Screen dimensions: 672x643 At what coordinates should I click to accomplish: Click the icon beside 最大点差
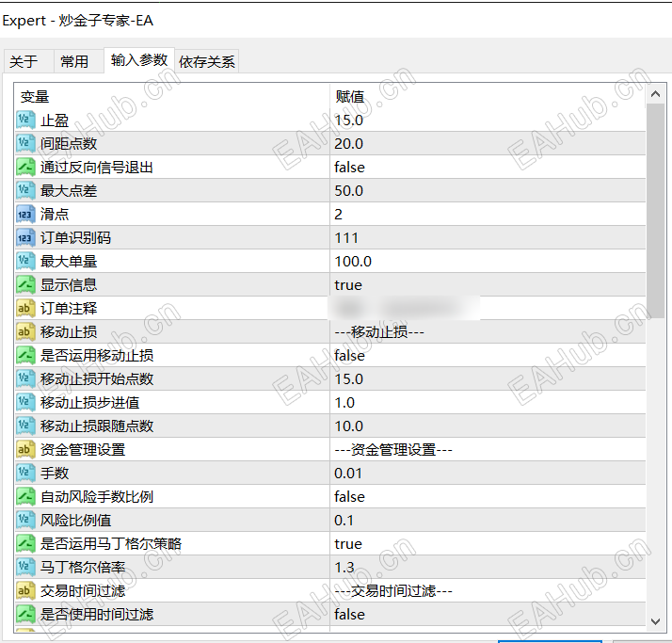pyautogui.click(x=25, y=191)
